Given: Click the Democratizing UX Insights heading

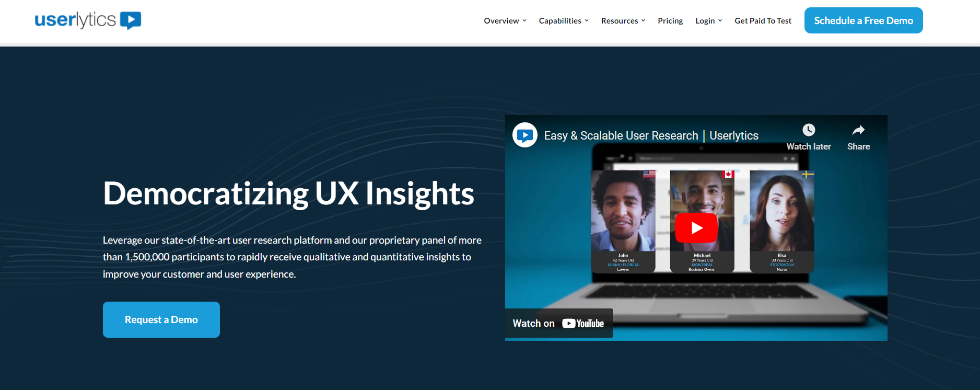Looking at the screenshot, I should 288,194.
